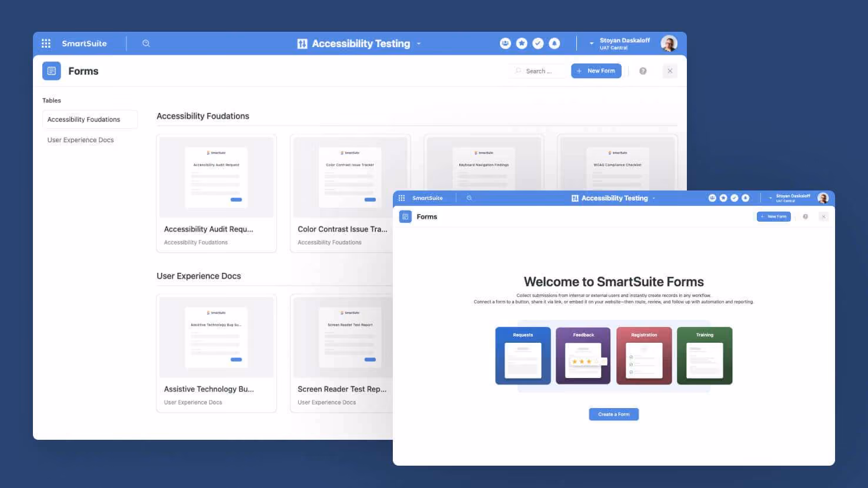Expand the Accessibility Testing chevron in front window
Viewport: 868px width, 488px height.
pyautogui.click(x=654, y=198)
